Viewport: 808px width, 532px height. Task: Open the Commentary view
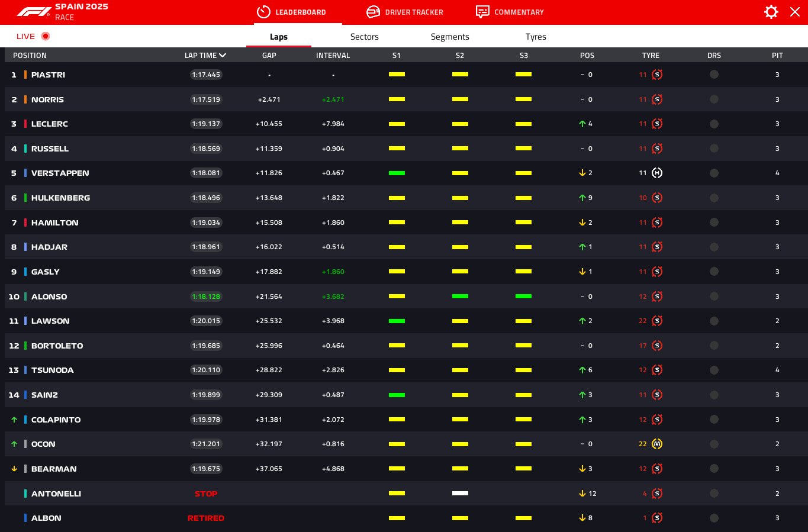[x=510, y=12]
